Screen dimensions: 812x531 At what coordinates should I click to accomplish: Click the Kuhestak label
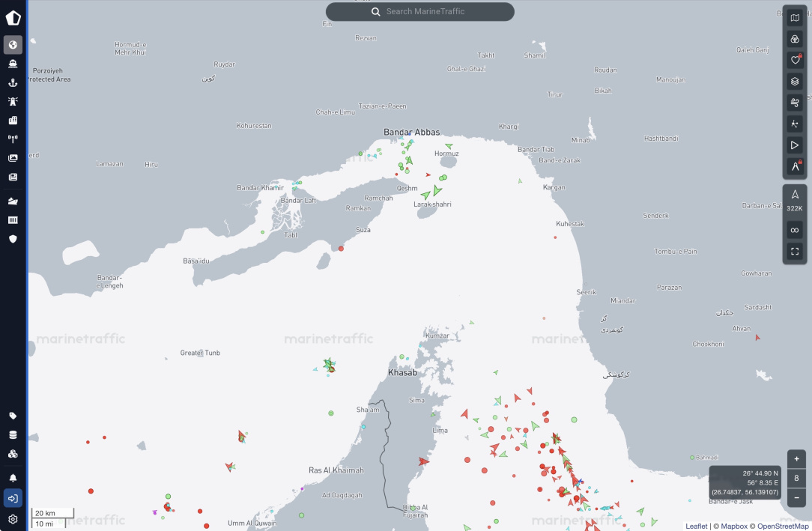pos(570,224)
